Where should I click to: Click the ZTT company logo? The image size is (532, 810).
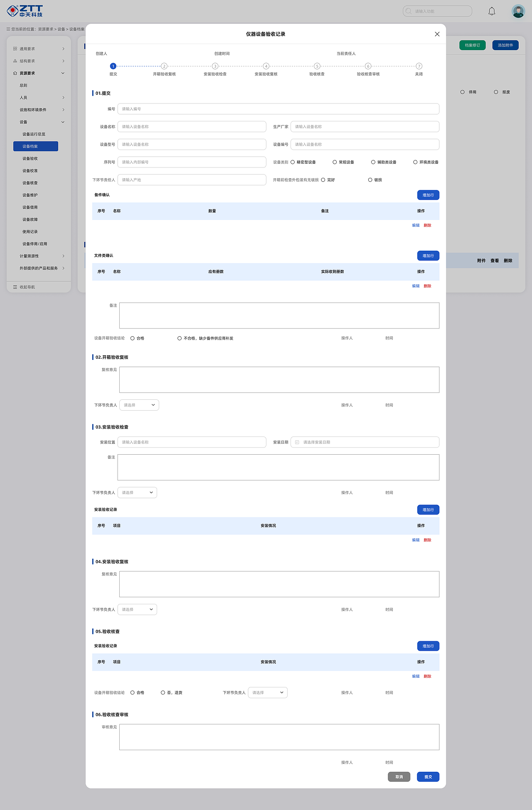click(x=25, y=11)
